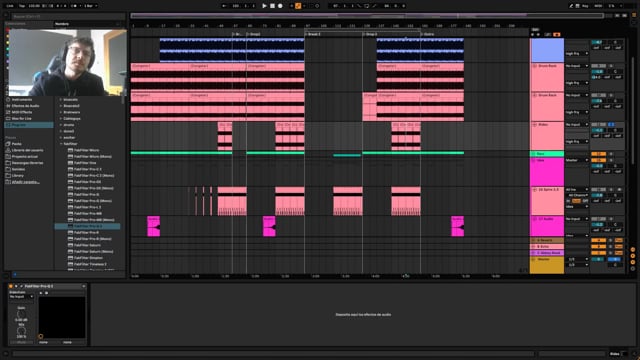Viewport: 640px width, 360px height.
Task: Select the Max for Live category
Action: pos(22,118)
